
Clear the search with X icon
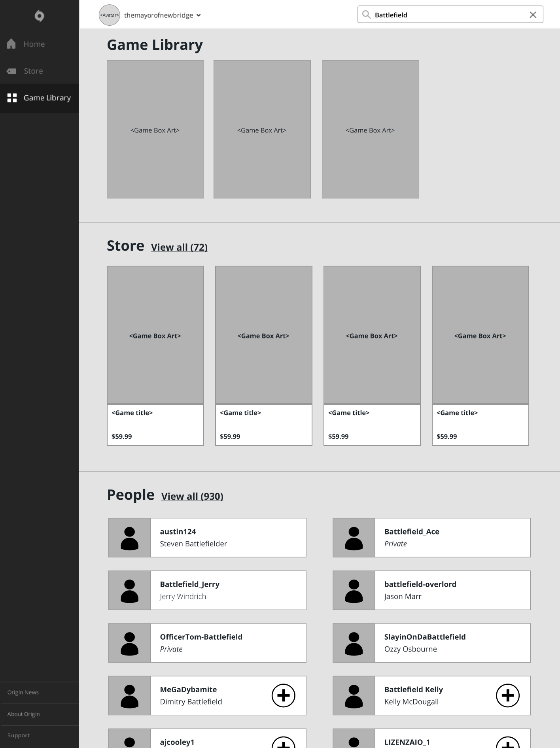coord(533,15)
